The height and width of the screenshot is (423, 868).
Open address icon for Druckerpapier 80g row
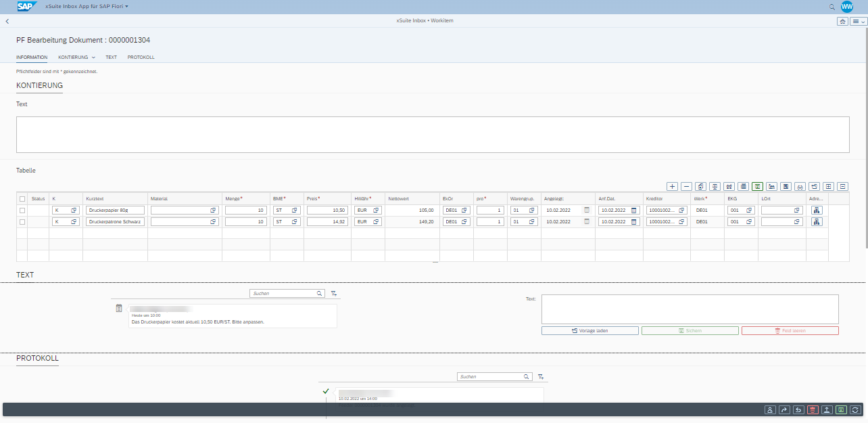click(817, 210)
